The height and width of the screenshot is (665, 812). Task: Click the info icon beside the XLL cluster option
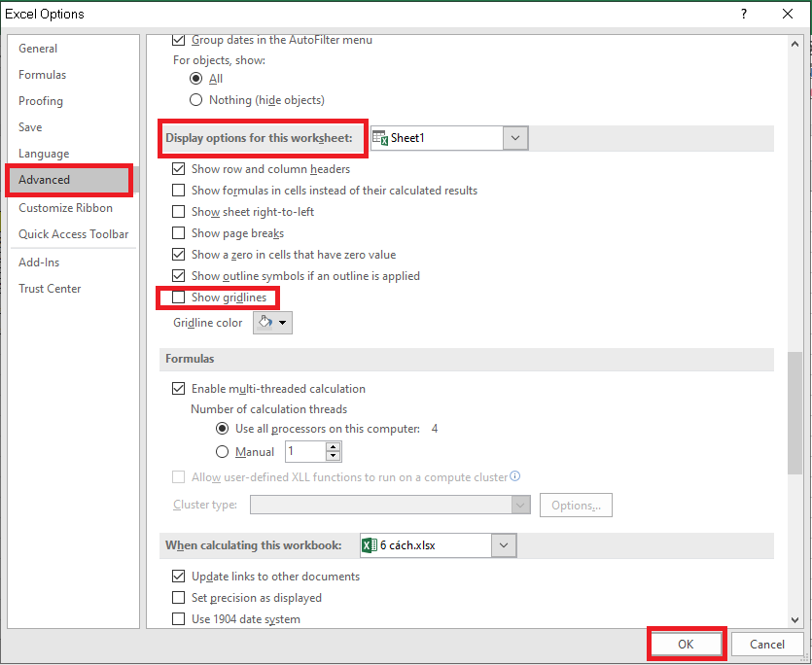515,476
